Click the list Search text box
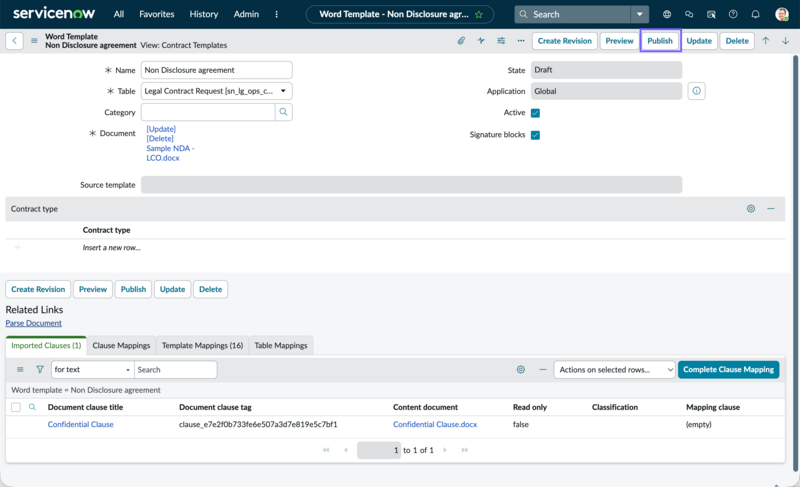800x487 pixels. tap(176, 369)
